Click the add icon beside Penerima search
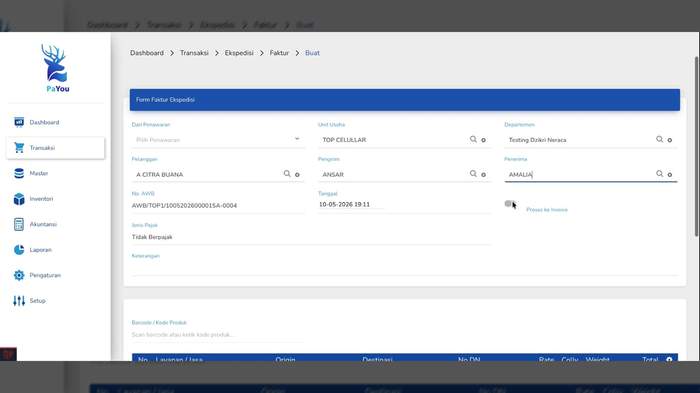Screen dimensions: 700x393 [670, 175]
